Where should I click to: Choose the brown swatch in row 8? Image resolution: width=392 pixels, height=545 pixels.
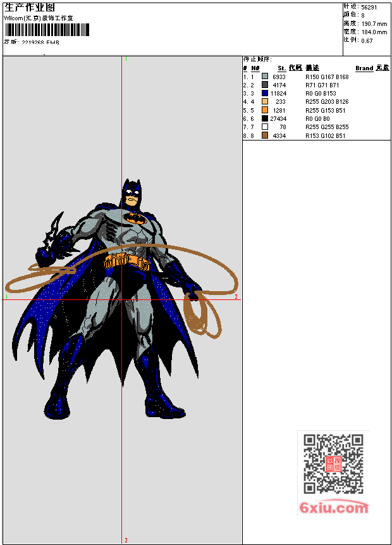[x=265, y=135]
